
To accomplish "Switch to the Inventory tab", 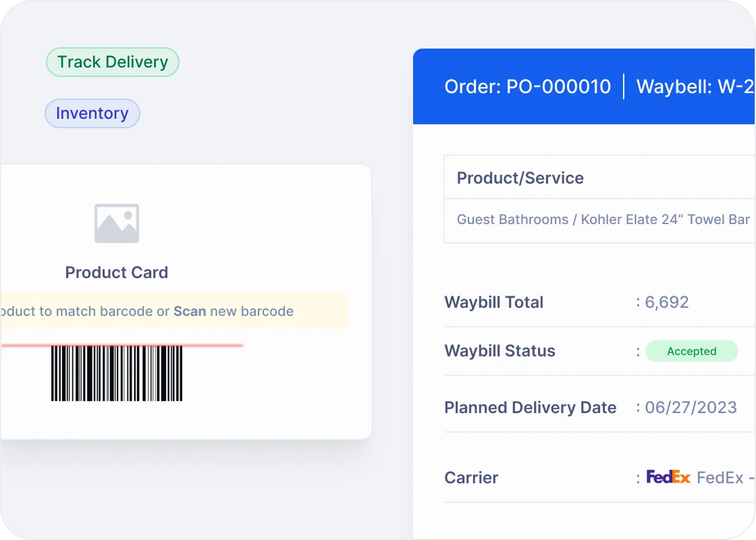I will click(x=92, y=113).
